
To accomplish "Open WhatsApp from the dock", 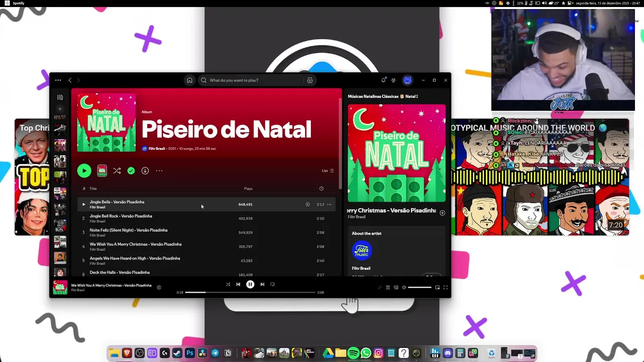I will tap(366, 353).
